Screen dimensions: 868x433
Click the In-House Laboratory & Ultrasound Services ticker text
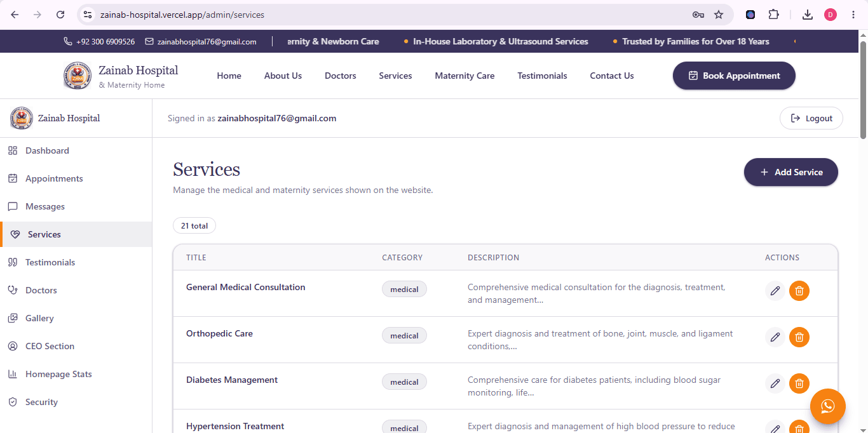[x=501, y=41]
